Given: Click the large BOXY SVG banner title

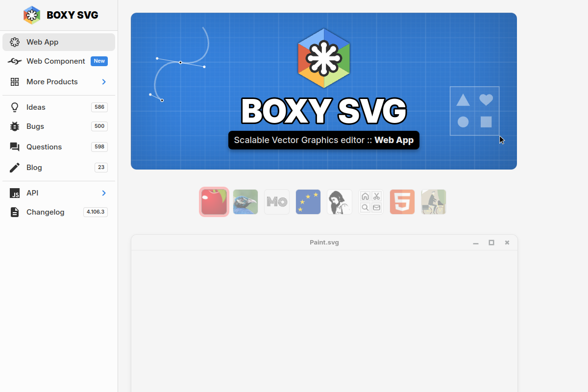Looking at the screenshot, I should 324,111.
